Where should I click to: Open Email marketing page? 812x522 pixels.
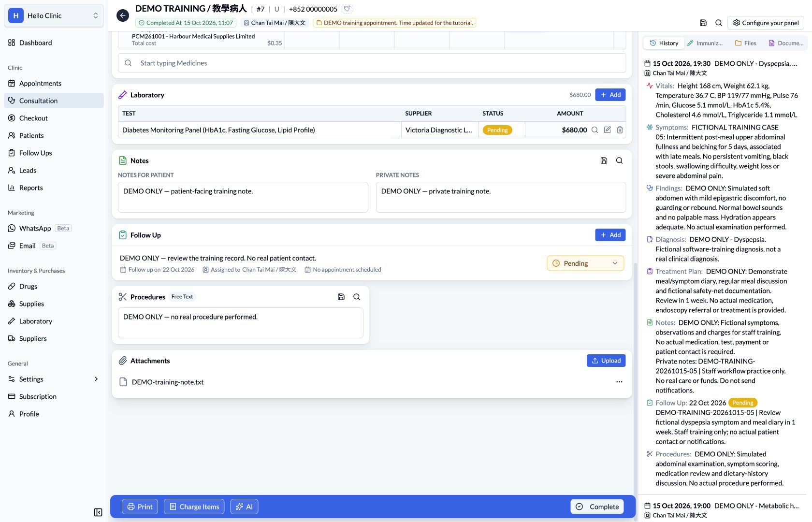[x=54, y=246]
